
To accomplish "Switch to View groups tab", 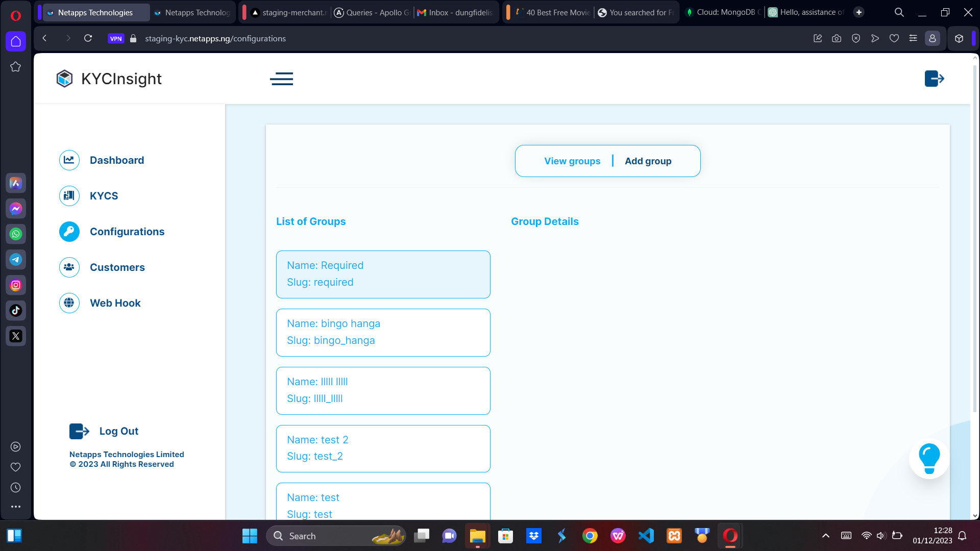I will pos(572,161).
